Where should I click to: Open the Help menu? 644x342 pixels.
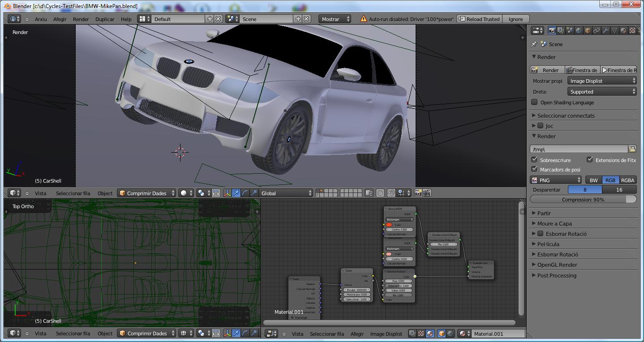126,19
